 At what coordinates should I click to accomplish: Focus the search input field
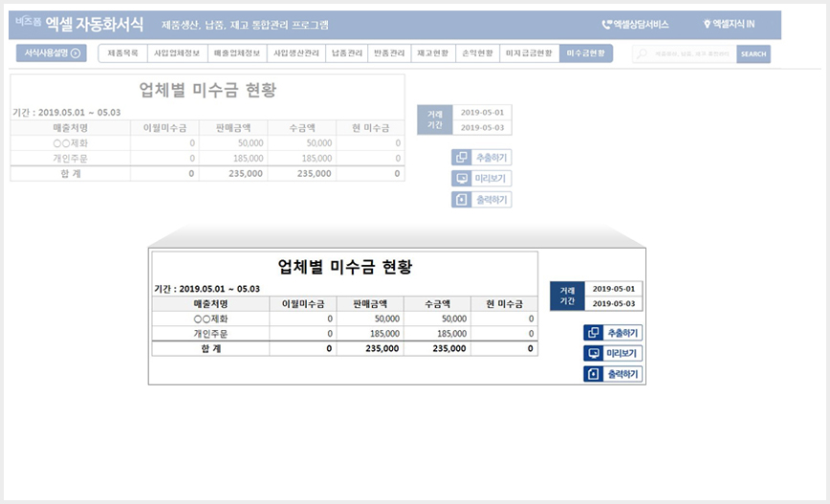685,54
